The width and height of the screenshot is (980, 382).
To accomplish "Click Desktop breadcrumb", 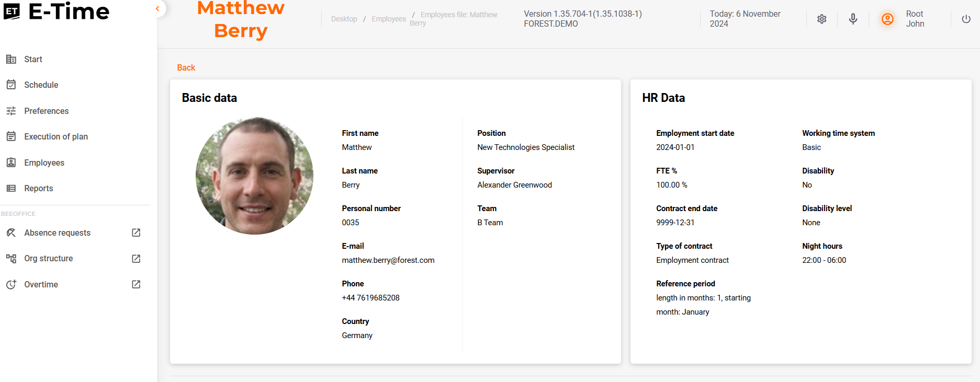I will [x=344, y=19].
